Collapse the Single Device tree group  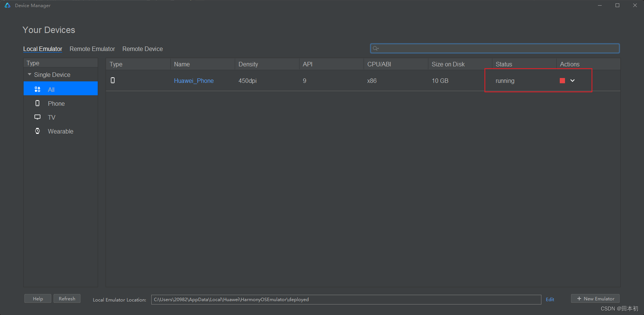[x=30, y=75]
